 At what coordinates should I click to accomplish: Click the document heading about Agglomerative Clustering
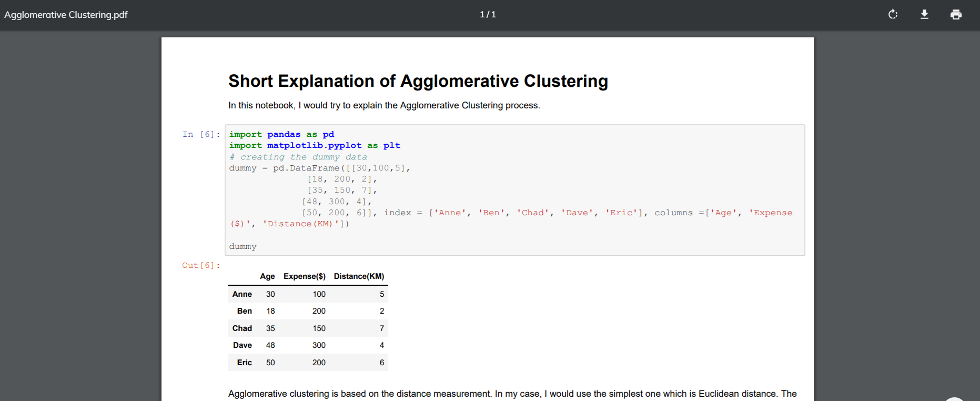(418, 81)
